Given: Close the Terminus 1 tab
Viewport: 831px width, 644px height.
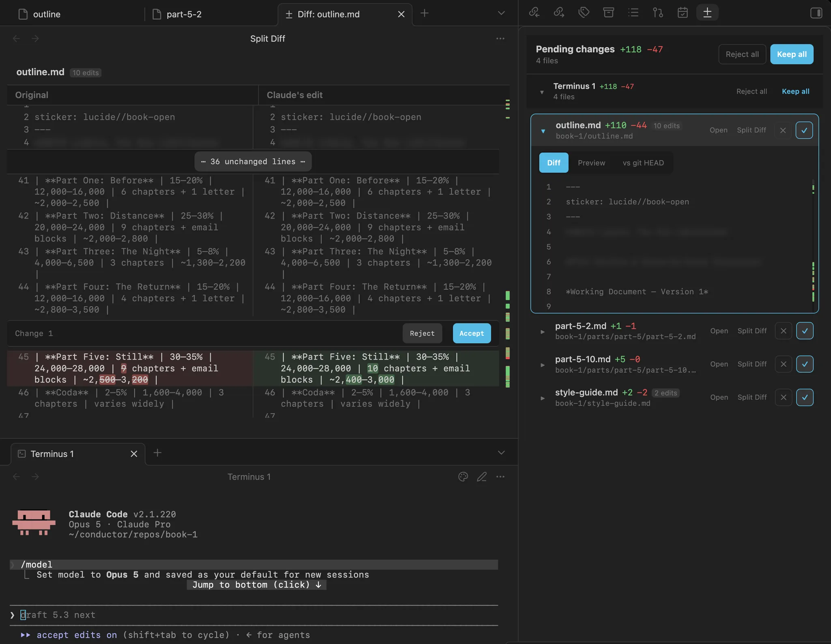Looking at the screenshot, I should 134,454.
